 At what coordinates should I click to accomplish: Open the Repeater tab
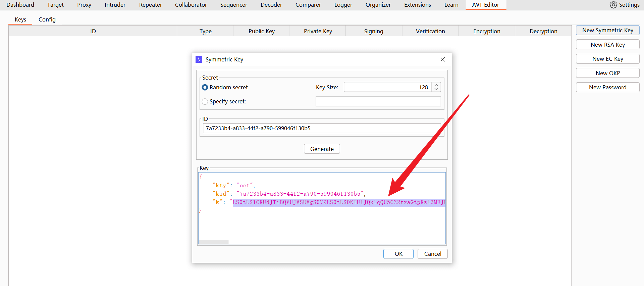(150, 5)
